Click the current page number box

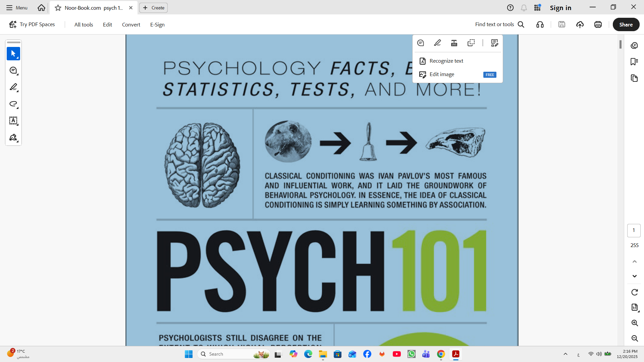click(x=634, y=230)
